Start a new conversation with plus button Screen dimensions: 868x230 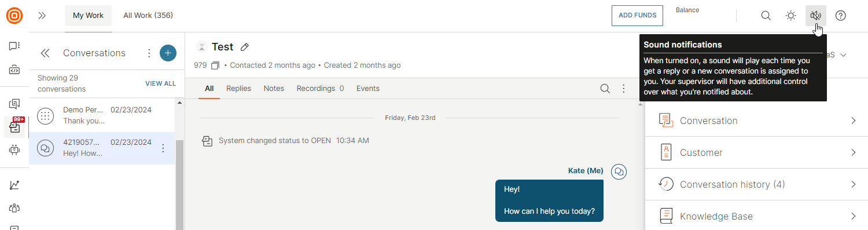pyautogui.click(x=168, y=53)
